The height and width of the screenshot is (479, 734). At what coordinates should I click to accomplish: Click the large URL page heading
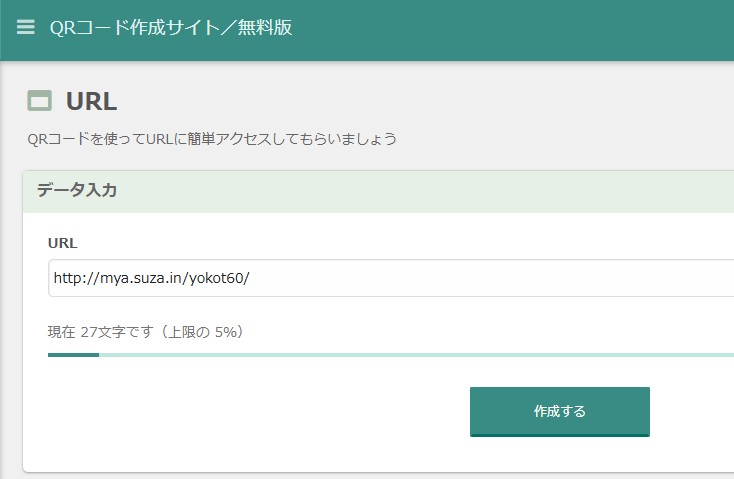[92, 100]
